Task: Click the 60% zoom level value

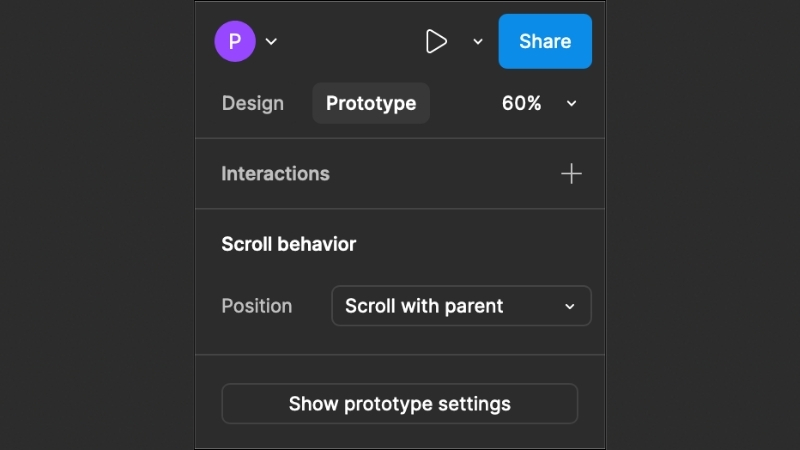Action: [521, 103]
